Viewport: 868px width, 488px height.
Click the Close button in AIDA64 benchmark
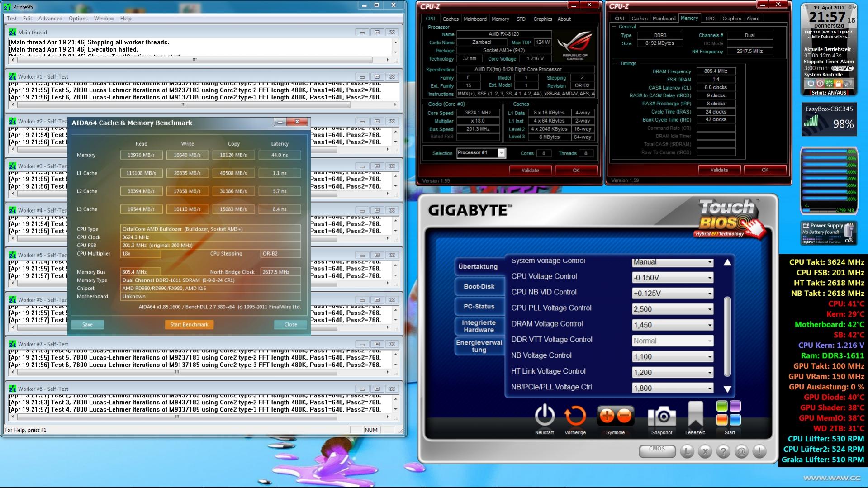click(290, 324)
